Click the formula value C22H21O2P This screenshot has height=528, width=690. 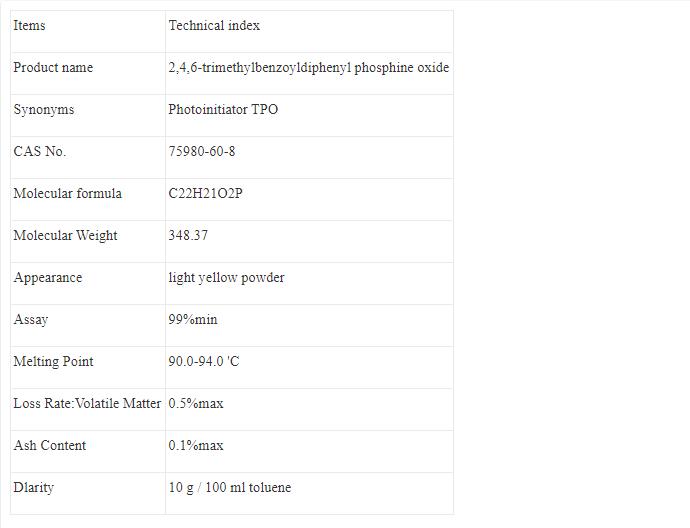[x=205, y=194]
